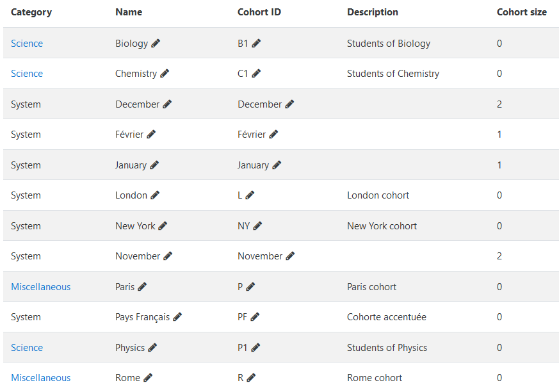Edit the January cohort ID

(x=277, y=165)
